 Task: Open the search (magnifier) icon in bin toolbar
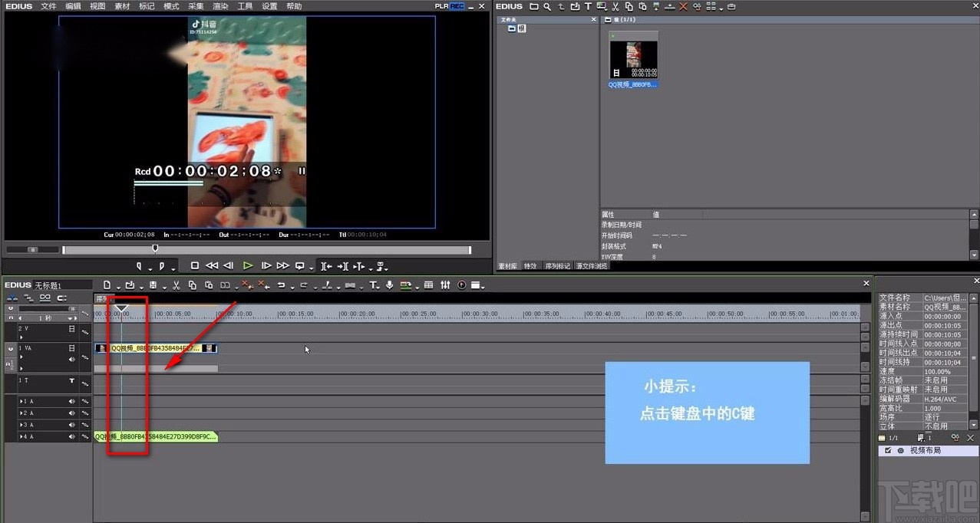(x=546, y=6)
